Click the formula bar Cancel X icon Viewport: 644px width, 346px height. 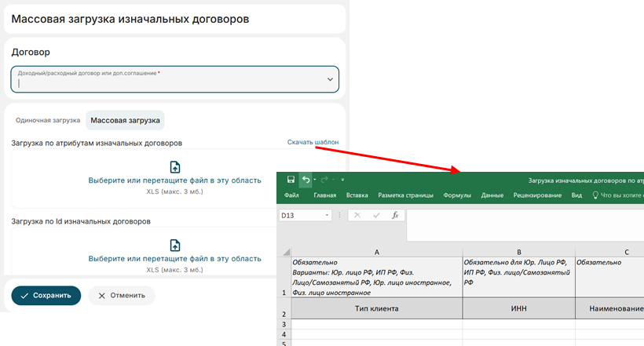tap(356, 215)
